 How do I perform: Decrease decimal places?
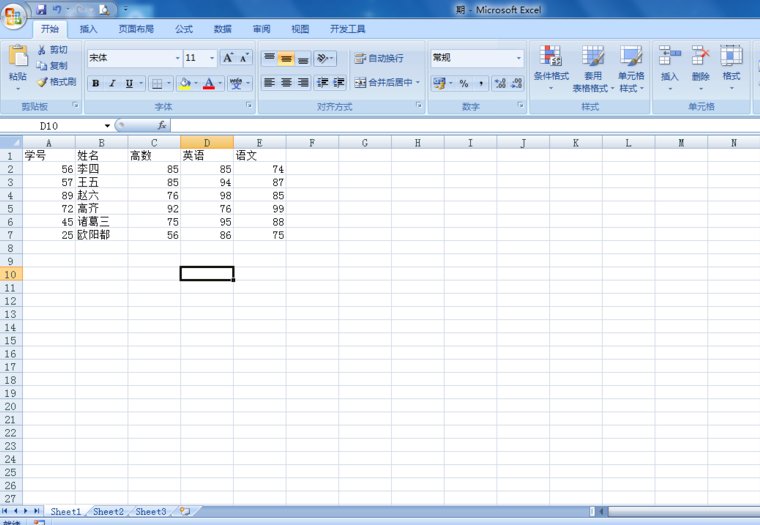516,83
